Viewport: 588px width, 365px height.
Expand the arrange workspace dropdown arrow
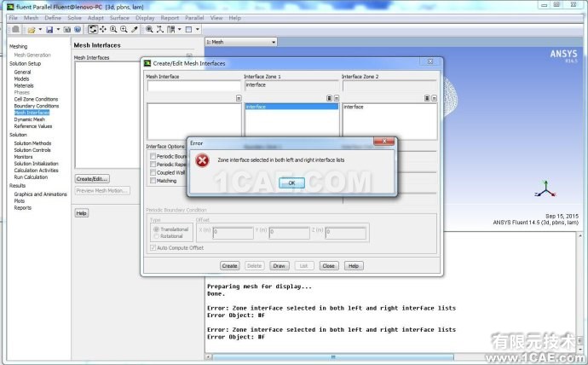pos(180,29)
